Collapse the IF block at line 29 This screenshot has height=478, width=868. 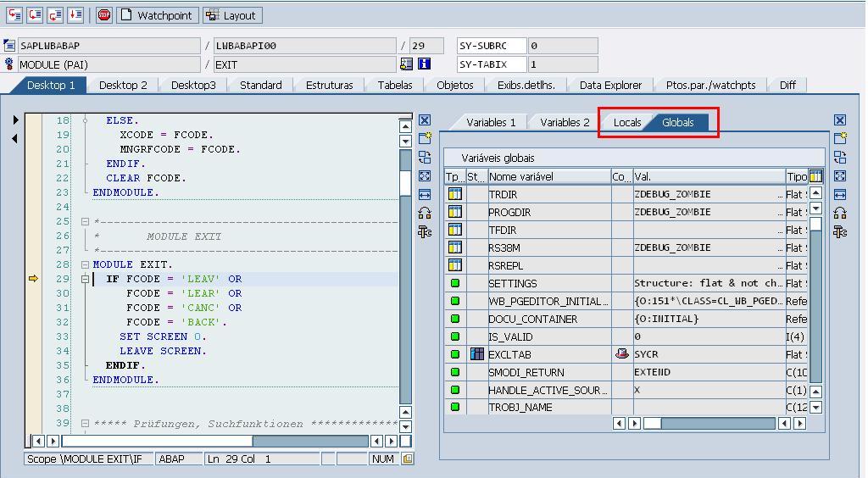point(86,279)
